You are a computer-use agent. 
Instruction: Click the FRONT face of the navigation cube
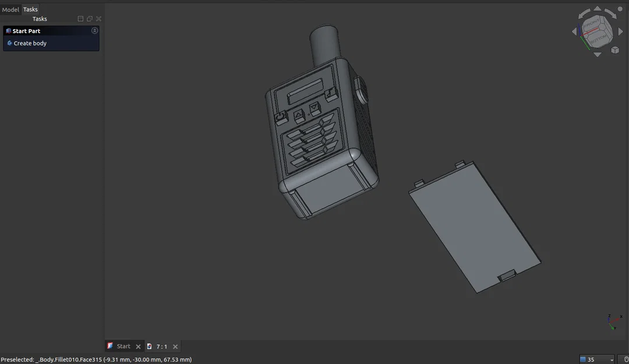pos(592,24)
